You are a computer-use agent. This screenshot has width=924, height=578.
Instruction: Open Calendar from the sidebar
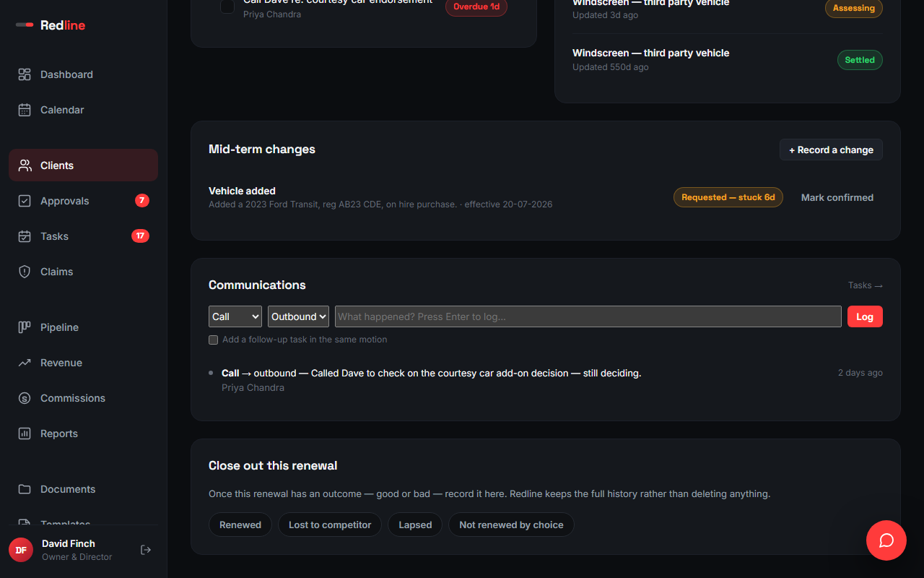[x=83, y=110]
